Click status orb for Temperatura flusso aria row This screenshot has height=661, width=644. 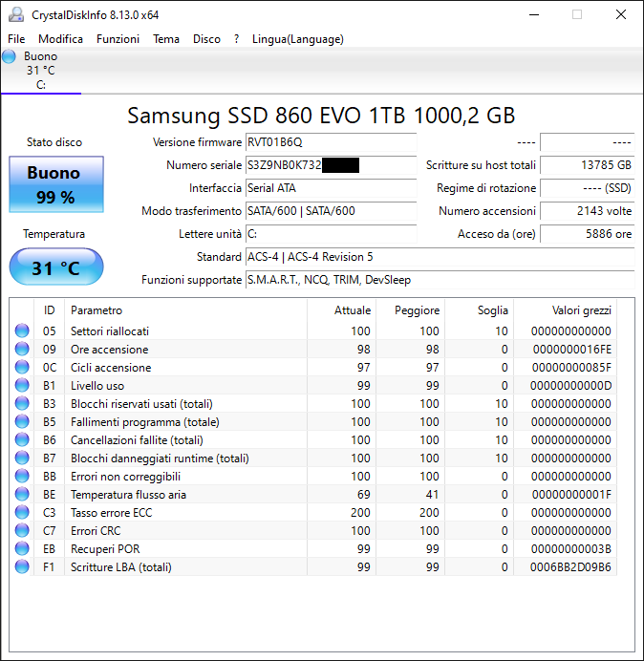click(22, 494)
